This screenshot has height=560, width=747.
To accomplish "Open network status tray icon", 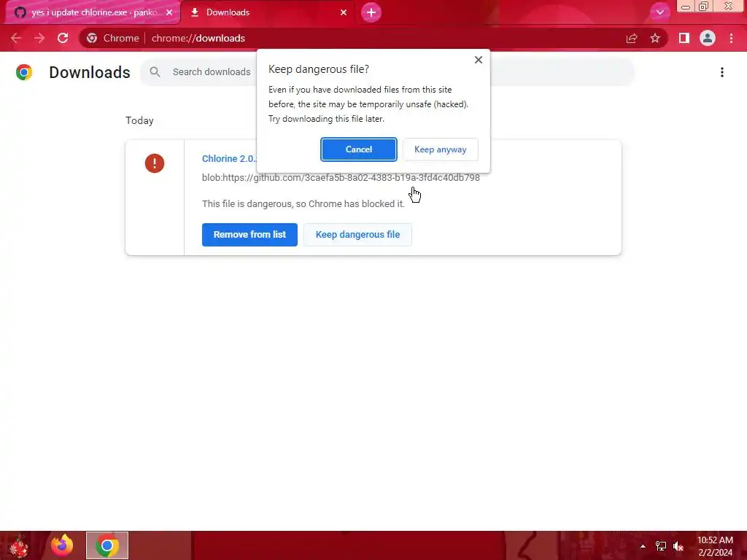I will [661, 546].
